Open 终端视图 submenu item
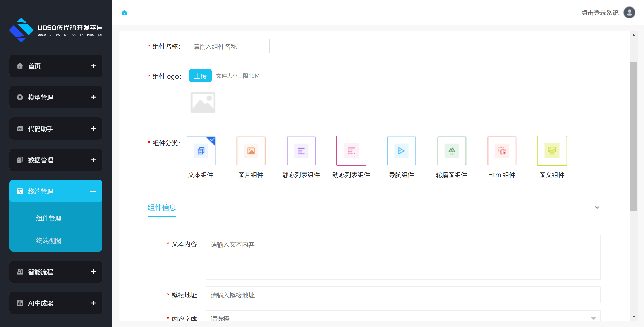 [49, 240]
